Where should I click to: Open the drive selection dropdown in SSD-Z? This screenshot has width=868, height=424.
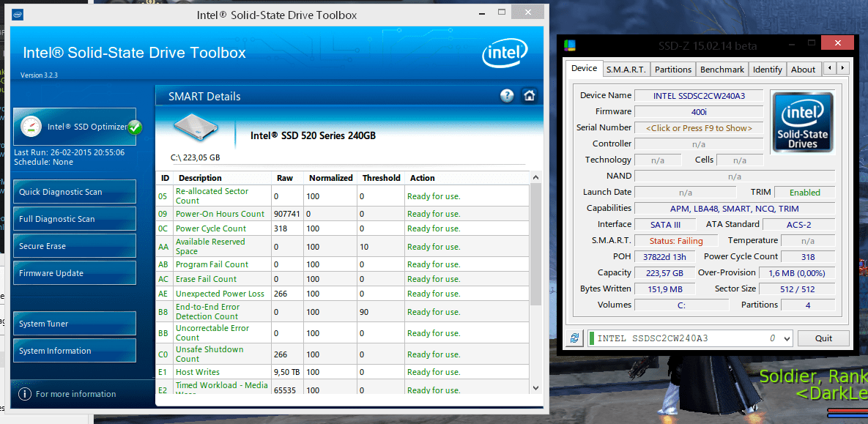[787, 338]
